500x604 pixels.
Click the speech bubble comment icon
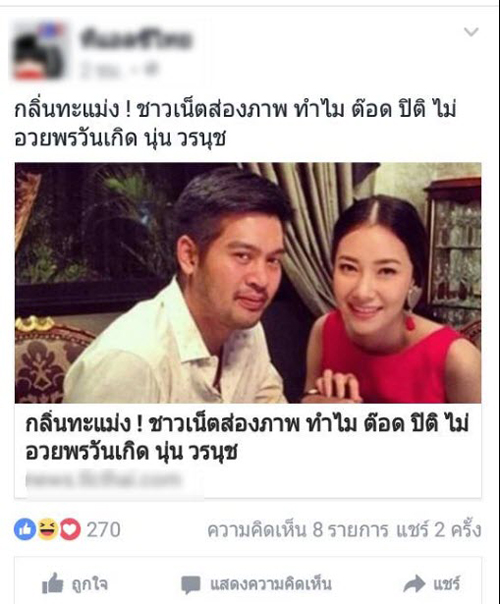[x=191, y=585]
